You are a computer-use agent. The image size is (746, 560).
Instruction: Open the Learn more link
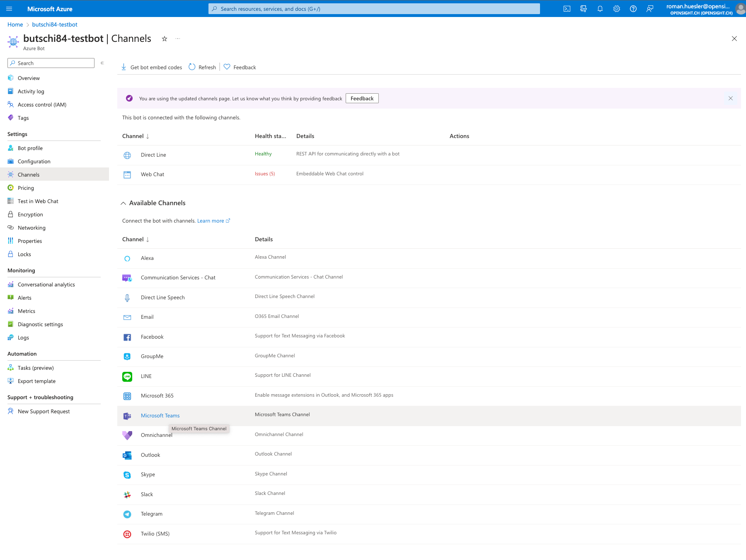[x=213, y=221]
